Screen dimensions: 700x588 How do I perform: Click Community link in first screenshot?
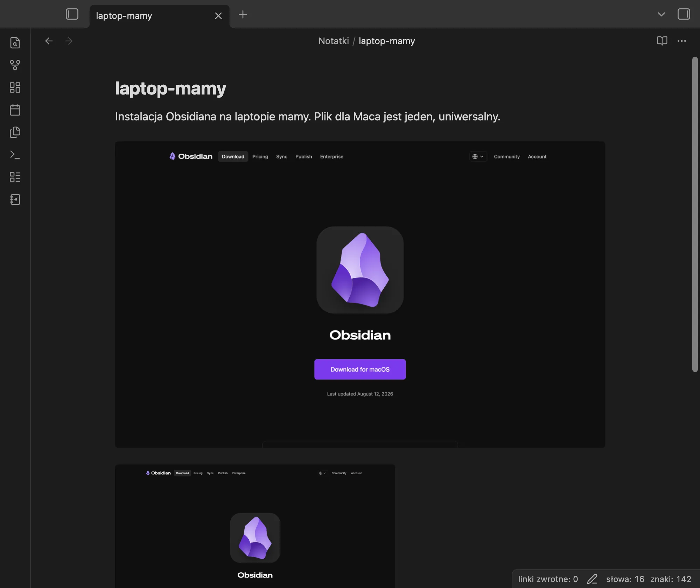[506, 156]
